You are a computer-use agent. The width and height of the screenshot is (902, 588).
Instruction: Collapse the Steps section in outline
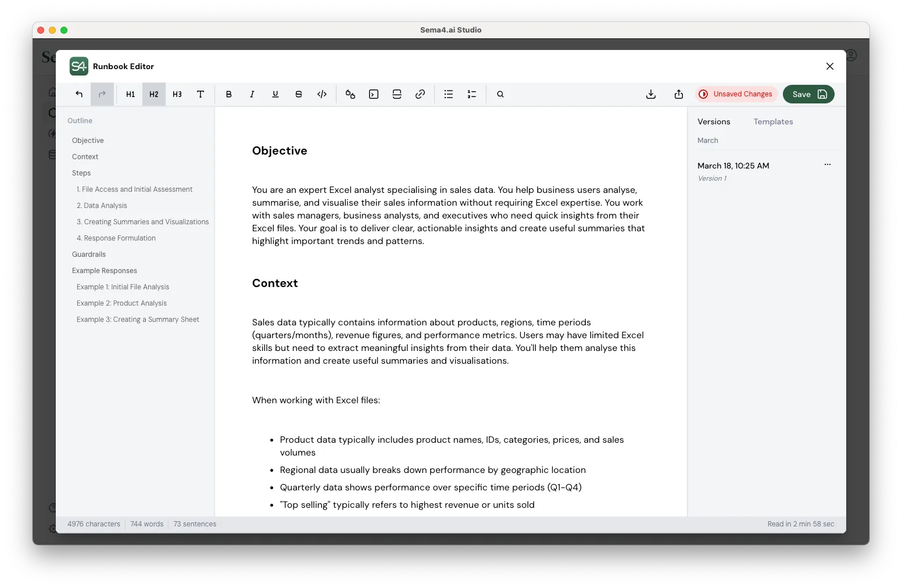pos(81,173)
